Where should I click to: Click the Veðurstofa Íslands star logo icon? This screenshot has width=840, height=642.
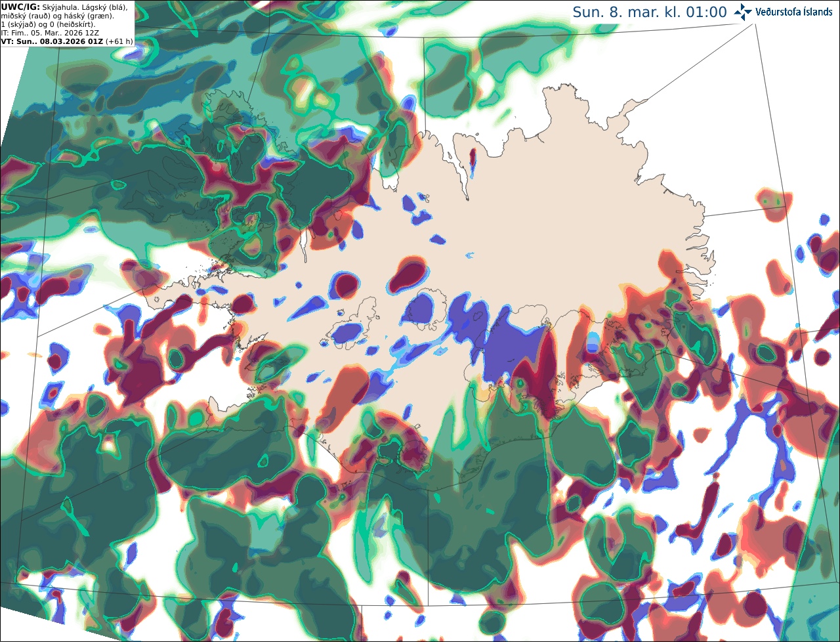pyautogui.click(x=743, y=12)
